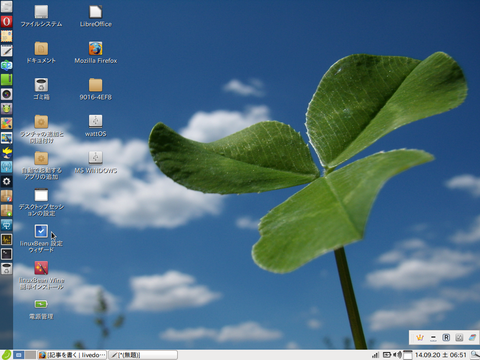Screen dimensions: 480x360
Task: Switch to the livedoor browser taskbar window
Action: [72, 355]
